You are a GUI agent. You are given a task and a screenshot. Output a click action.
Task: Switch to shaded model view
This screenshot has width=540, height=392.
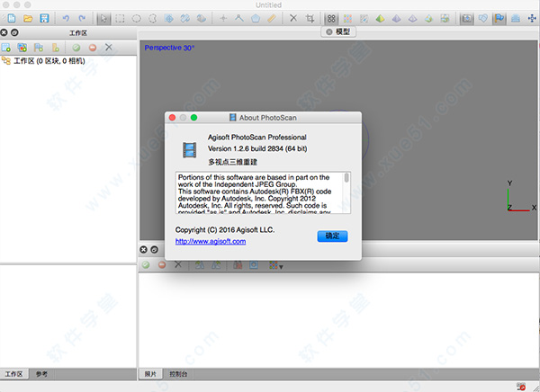[380, 18]
